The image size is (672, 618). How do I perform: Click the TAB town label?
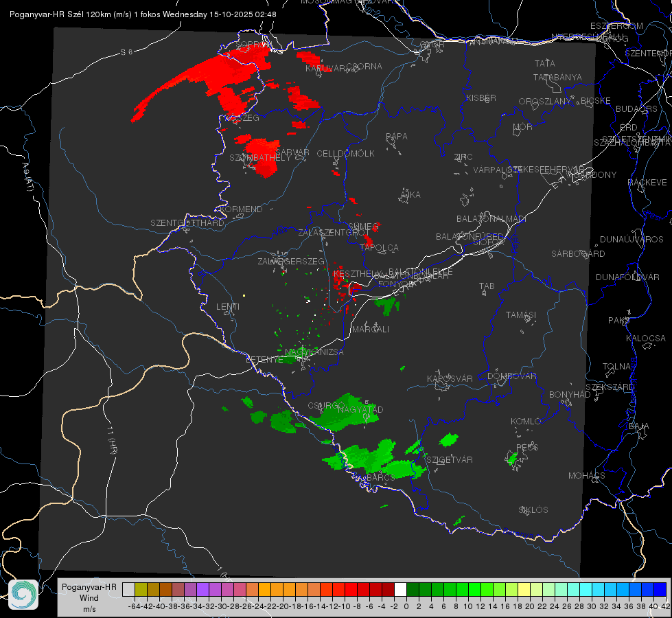tap(487, 286)
